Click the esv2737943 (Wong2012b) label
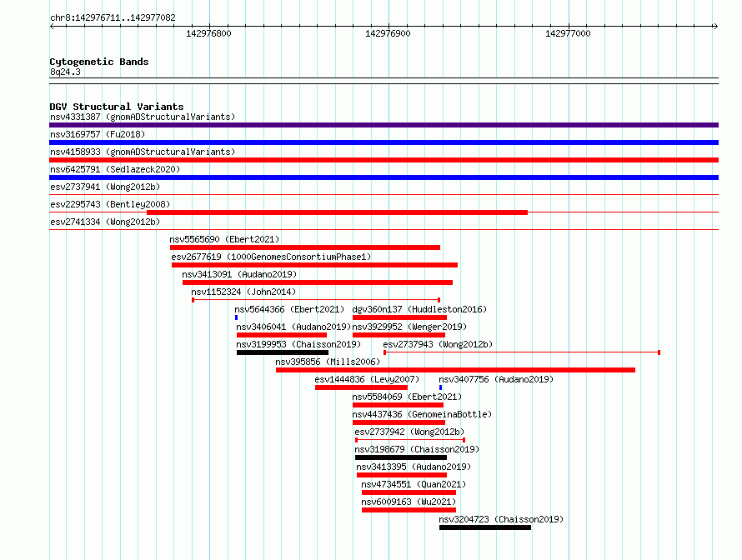Viewport: 742px width, 560px height. pos(438,344)
